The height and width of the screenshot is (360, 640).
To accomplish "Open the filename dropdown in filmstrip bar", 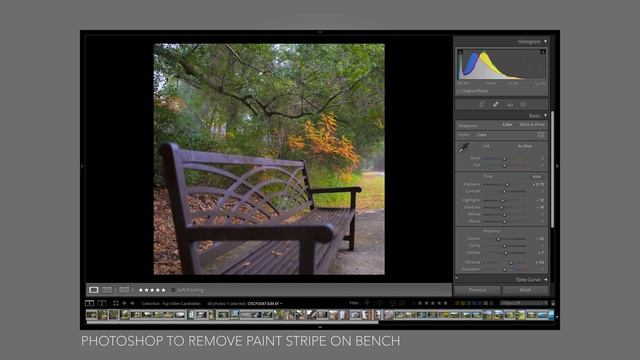I will point(265,304).
